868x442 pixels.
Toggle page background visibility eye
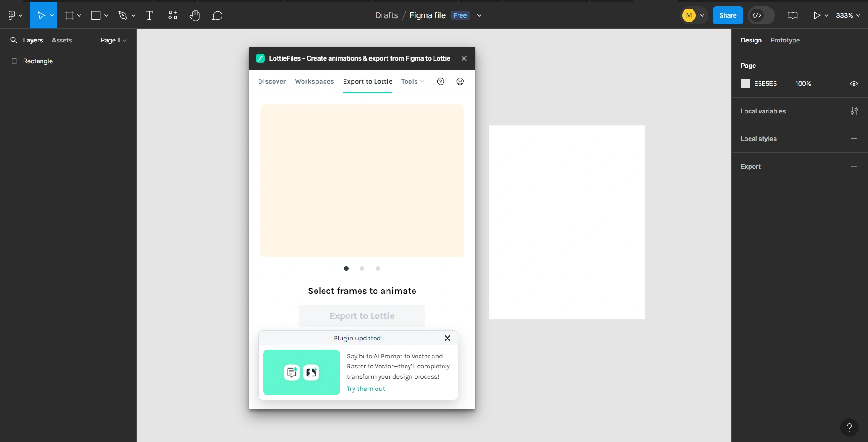(854, 84)
